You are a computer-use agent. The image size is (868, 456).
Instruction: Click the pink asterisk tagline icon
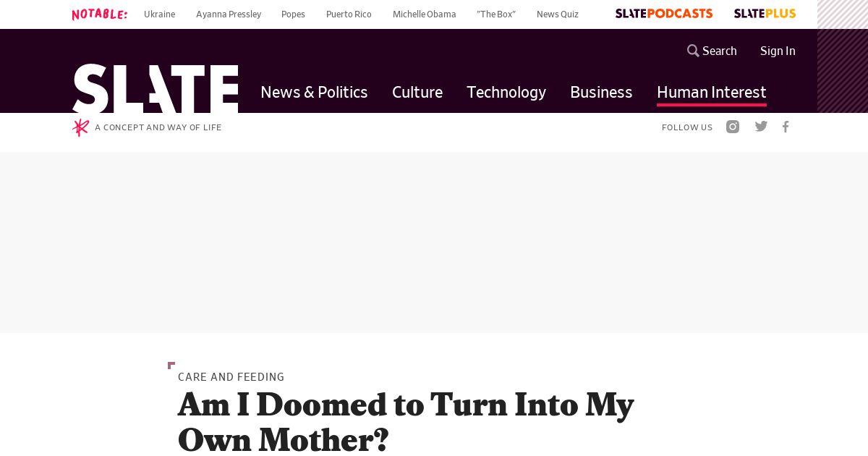80,127
